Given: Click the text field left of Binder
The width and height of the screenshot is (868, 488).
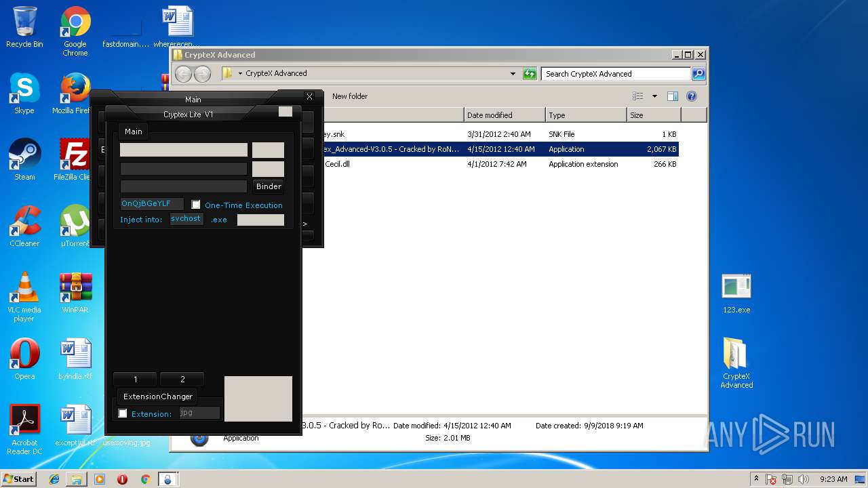Looking at the screenshot, I should 184,186.
